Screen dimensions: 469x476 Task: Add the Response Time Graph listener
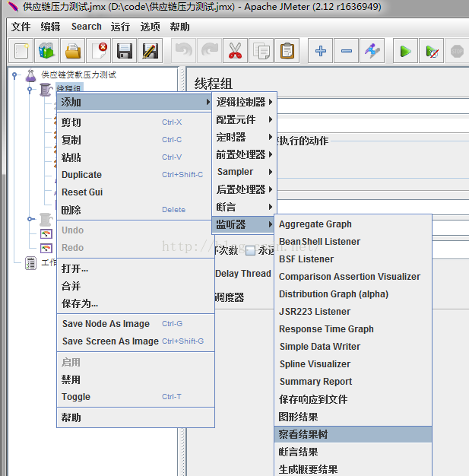coord(353,329)
